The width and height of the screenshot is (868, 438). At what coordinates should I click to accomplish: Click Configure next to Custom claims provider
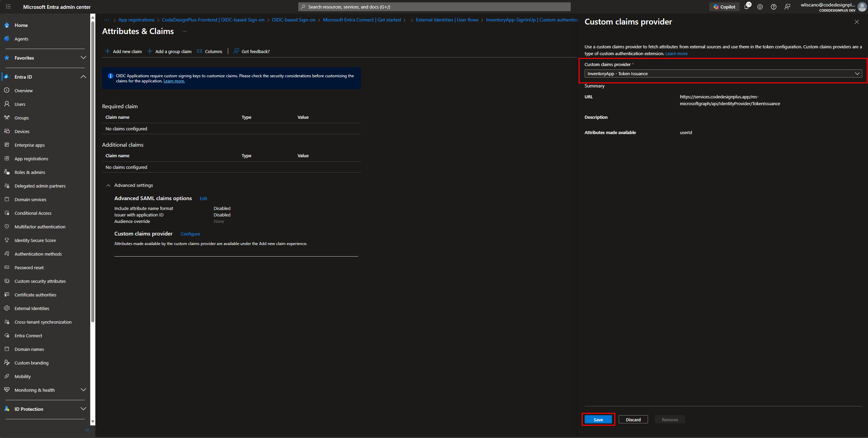pos(190,234)
